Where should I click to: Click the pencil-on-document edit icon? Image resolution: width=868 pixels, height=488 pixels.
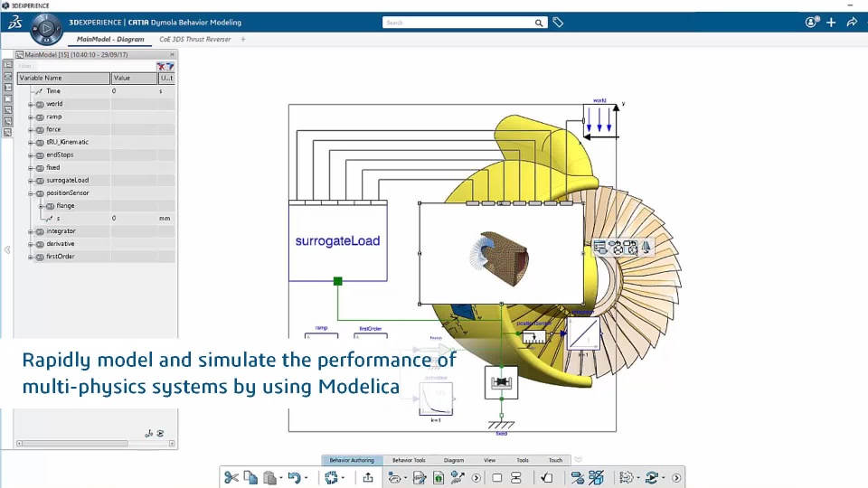tap(420, 477)
